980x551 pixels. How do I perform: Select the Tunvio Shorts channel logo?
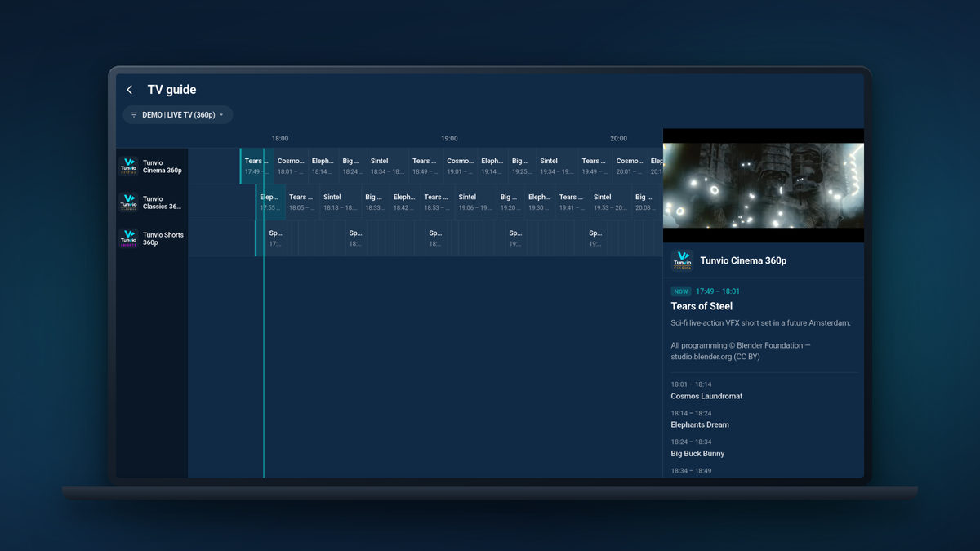129,238
